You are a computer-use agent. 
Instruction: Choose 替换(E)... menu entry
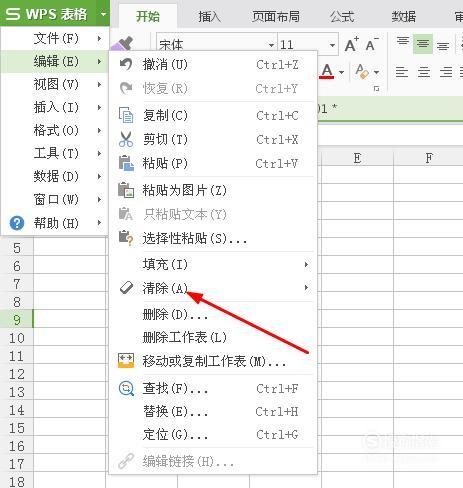(x=213, y=411)
